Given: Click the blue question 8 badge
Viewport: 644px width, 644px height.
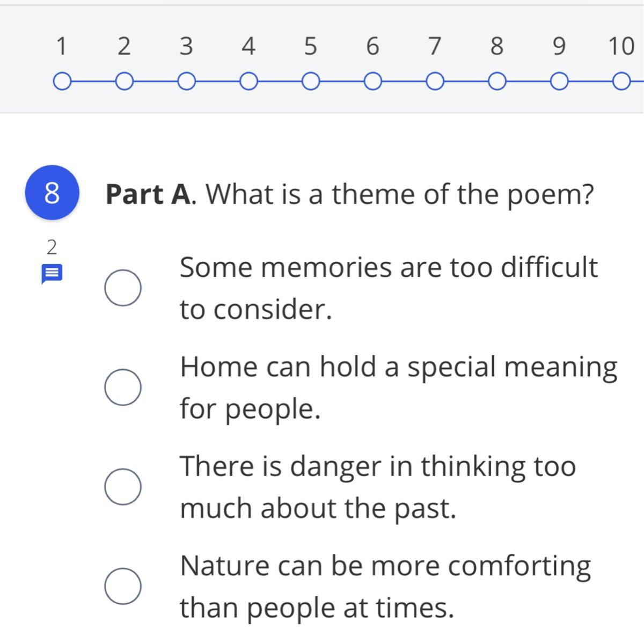Looking at the screenshot, I should coord(52,193).
